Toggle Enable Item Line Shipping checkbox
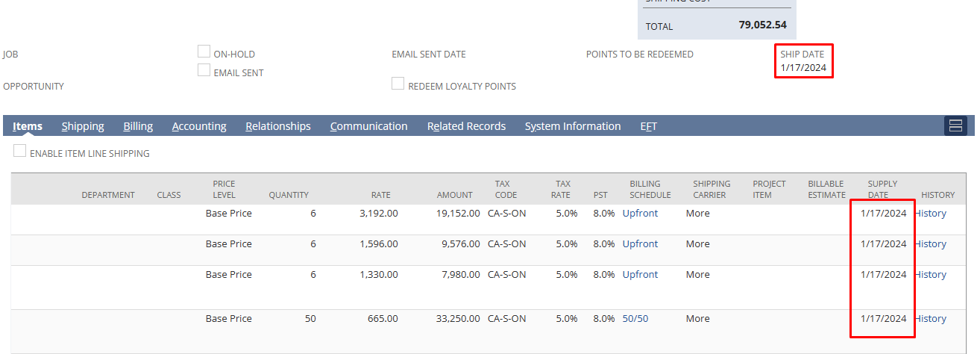Viewport: 980px width, 354px height. (x=20, y=151)
